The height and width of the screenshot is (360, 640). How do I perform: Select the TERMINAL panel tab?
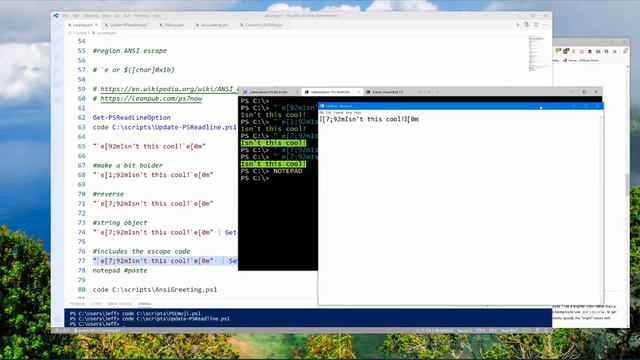point(144,304)
